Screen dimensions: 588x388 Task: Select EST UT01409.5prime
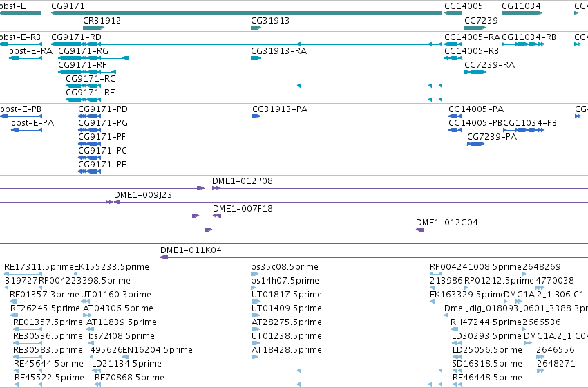256,315
